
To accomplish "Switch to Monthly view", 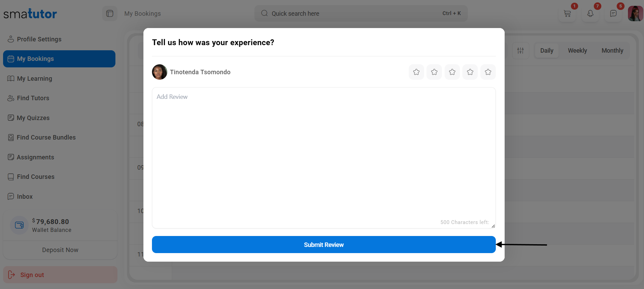I will pyautogui.click(x=612, y=51).
